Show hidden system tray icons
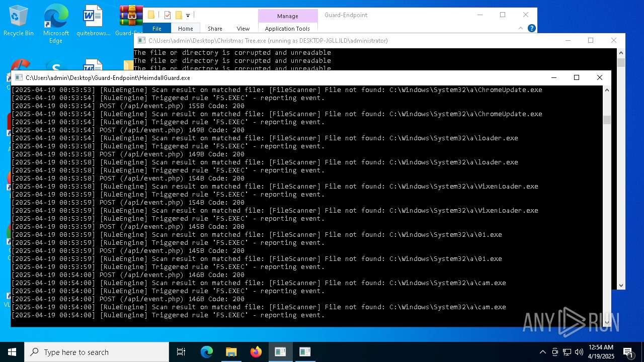This screenshot has height=362, width=644. 542,352
